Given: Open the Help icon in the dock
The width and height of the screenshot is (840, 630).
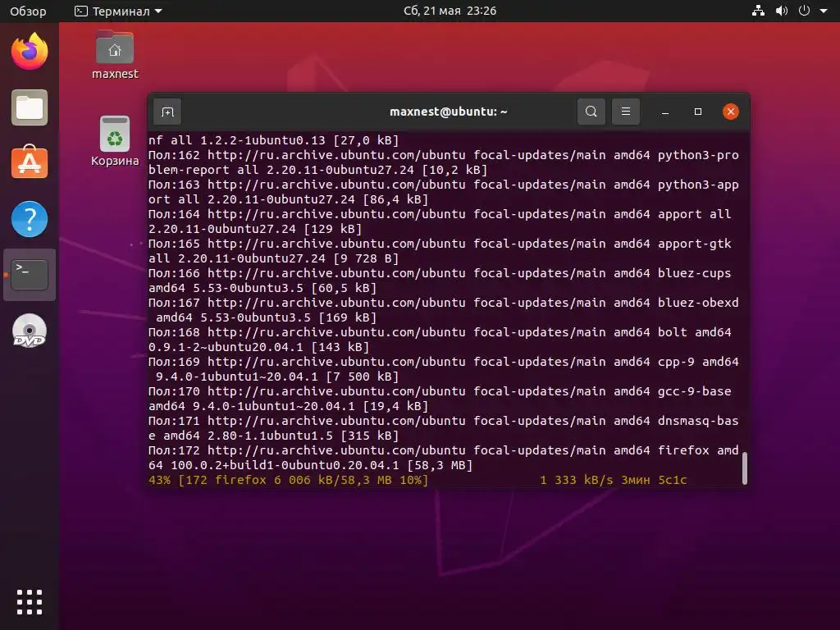Looking at the screenshot, I should pyautogui.click(x=30, y=219).
